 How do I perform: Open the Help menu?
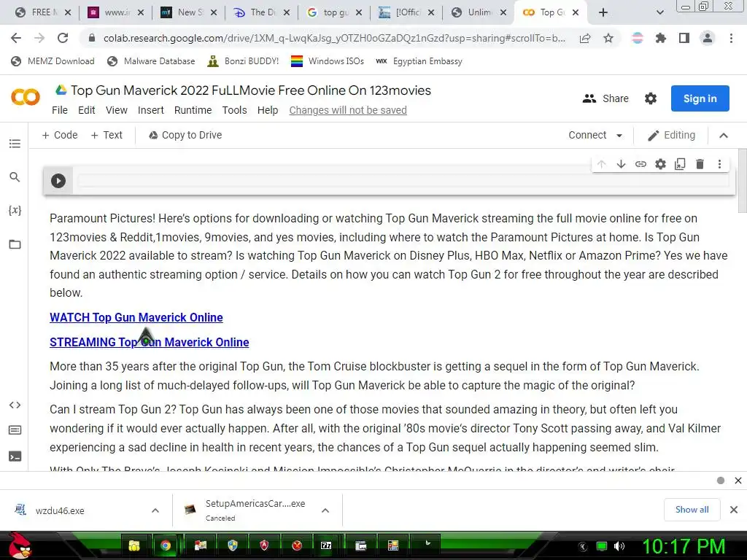[268, 111]
